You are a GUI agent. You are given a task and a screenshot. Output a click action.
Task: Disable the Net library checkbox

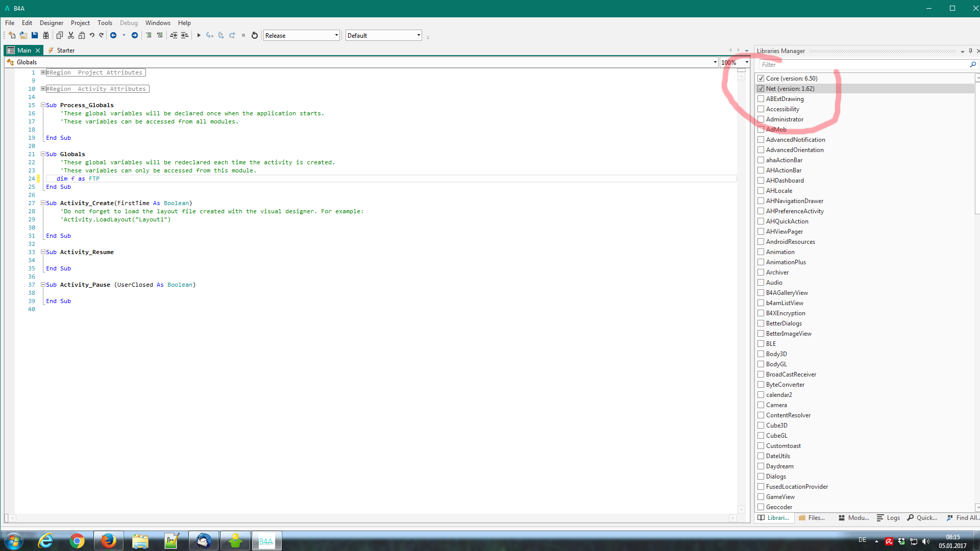pyautogui.click(x=761, y=88)
